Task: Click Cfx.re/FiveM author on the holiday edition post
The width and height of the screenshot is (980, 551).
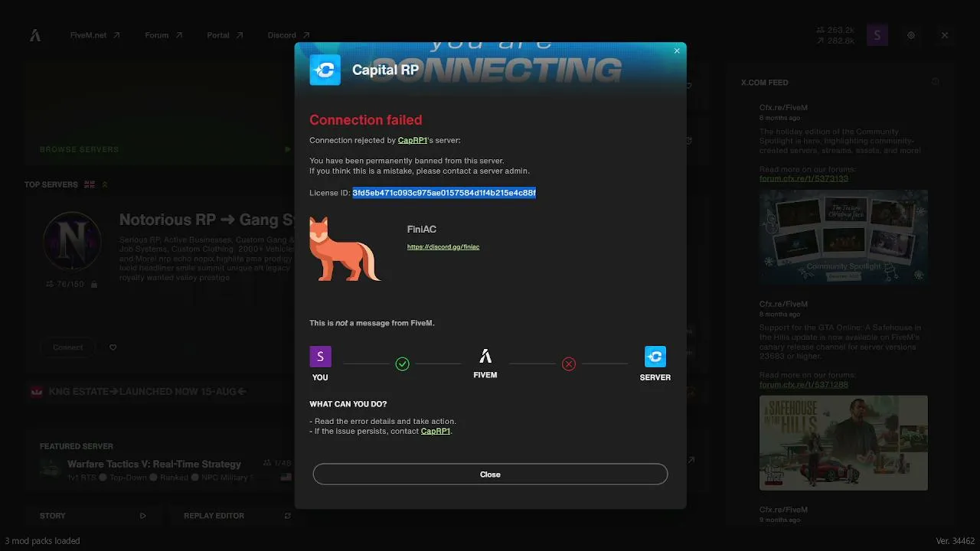Action: (x=783, y=108)
